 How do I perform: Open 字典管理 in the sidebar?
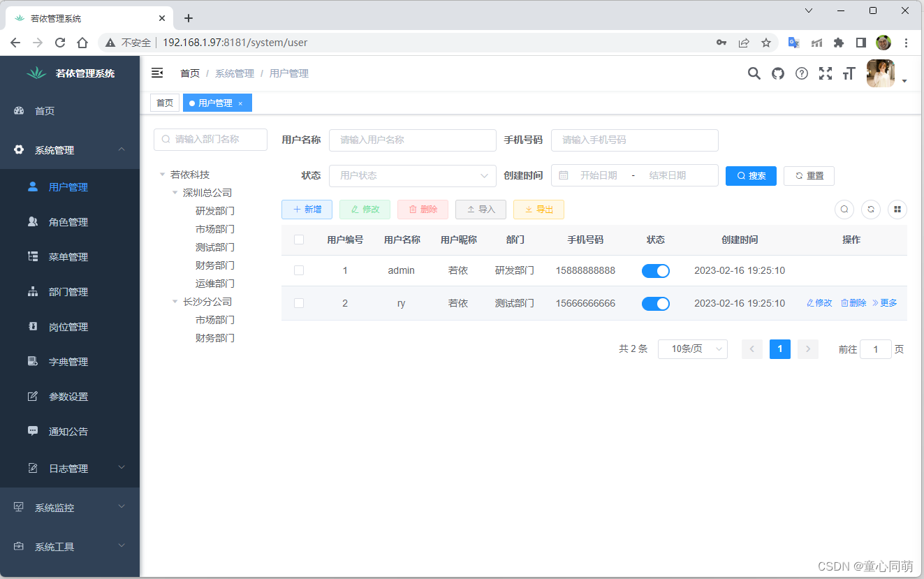tap(70, 362)
